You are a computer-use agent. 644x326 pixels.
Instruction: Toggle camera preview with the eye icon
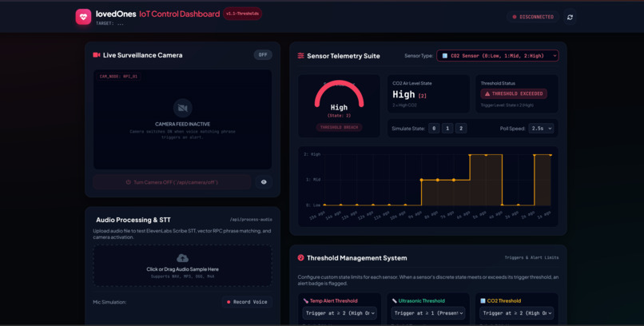[x=264, y=182]
